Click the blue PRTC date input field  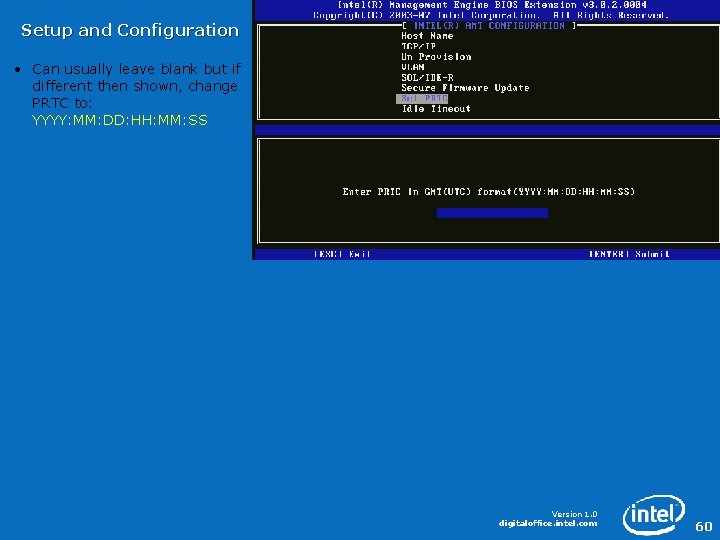pyautogui.click(x=492, y=213)
